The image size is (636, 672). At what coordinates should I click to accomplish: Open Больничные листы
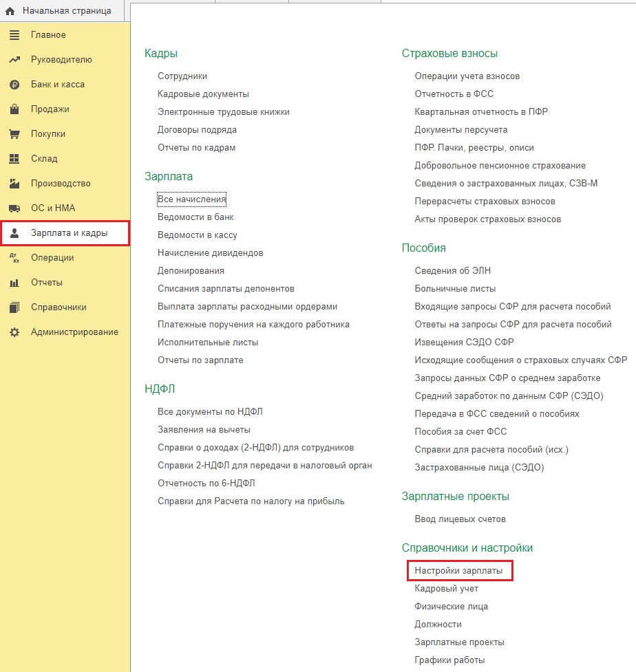455,289
